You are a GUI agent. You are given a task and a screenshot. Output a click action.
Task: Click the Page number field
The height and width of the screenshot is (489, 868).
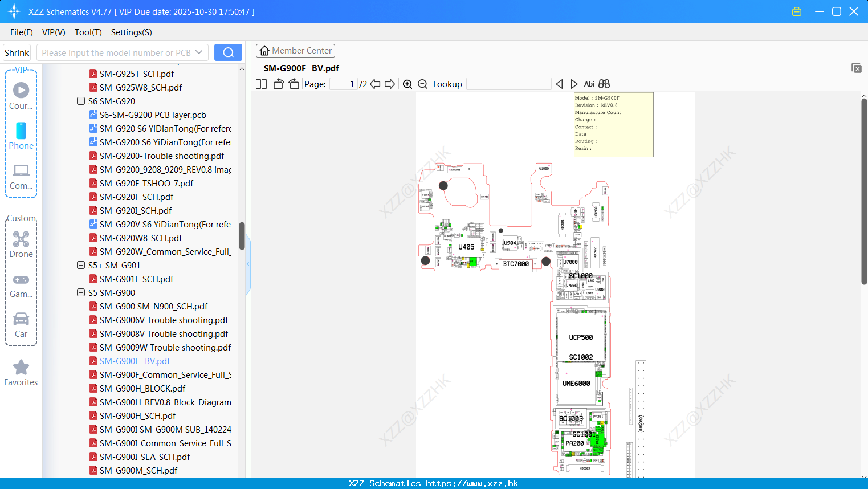344,84
